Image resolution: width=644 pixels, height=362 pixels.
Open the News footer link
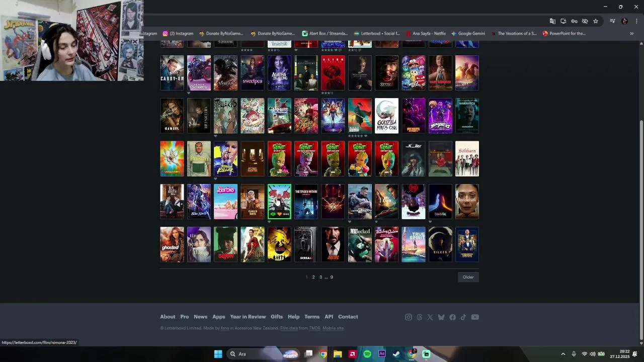point(200,317)
